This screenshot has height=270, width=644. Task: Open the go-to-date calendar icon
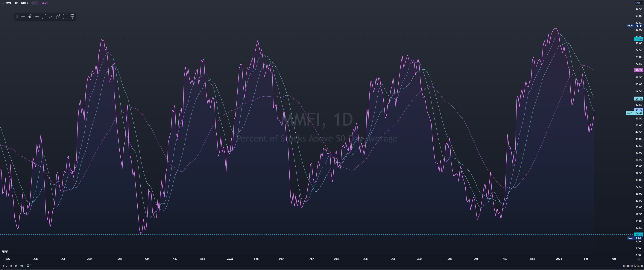[x=29, y=266]
